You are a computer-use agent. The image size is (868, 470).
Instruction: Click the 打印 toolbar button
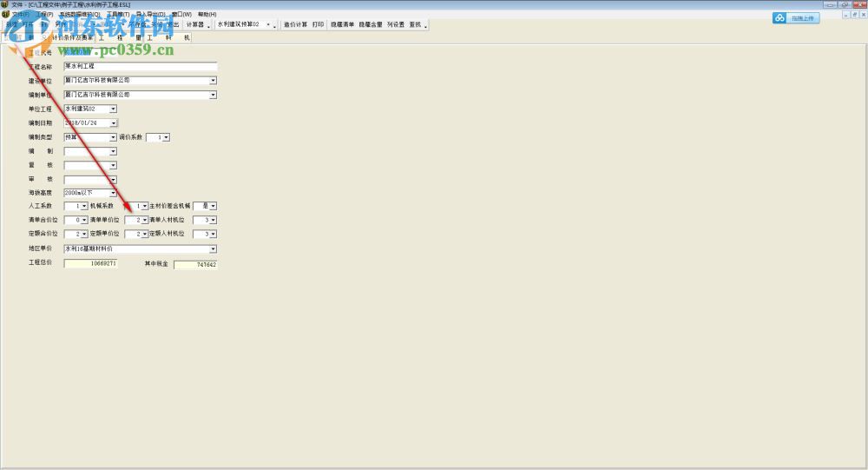318,25
